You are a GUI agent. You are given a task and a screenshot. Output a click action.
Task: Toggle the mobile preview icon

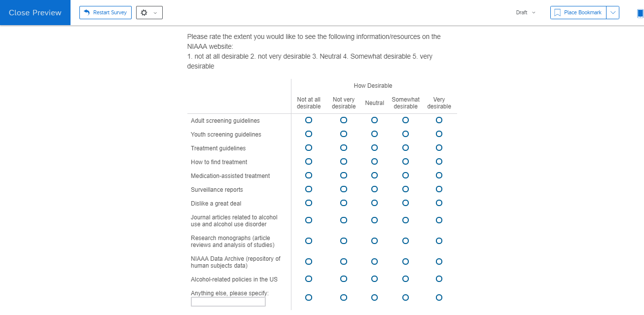pos(640,13)
